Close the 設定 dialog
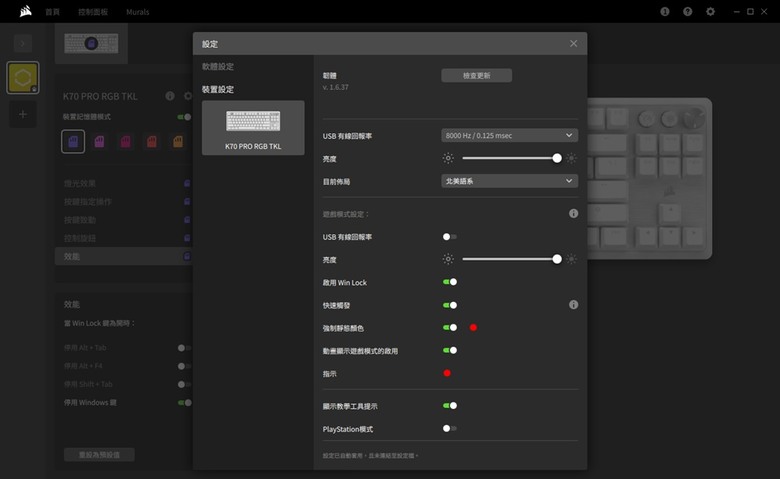 point(574,44)
